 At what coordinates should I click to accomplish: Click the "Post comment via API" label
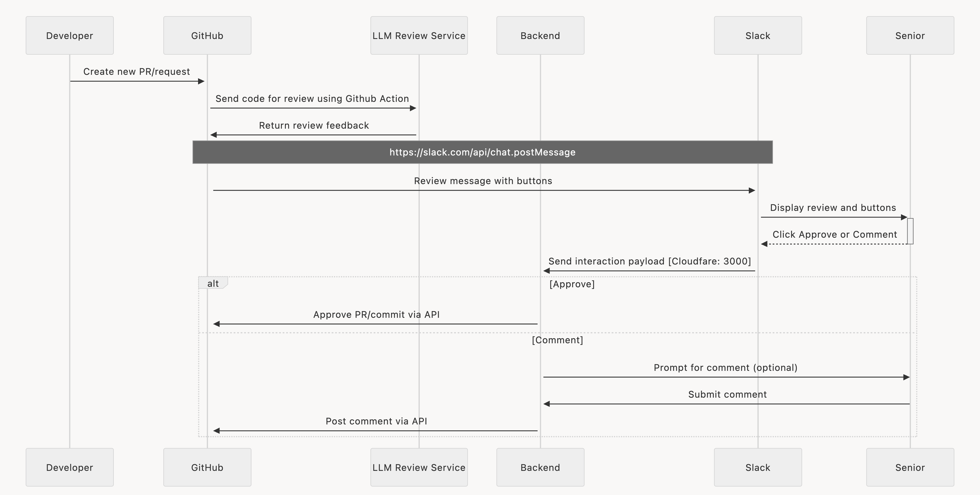coord(376,421)
